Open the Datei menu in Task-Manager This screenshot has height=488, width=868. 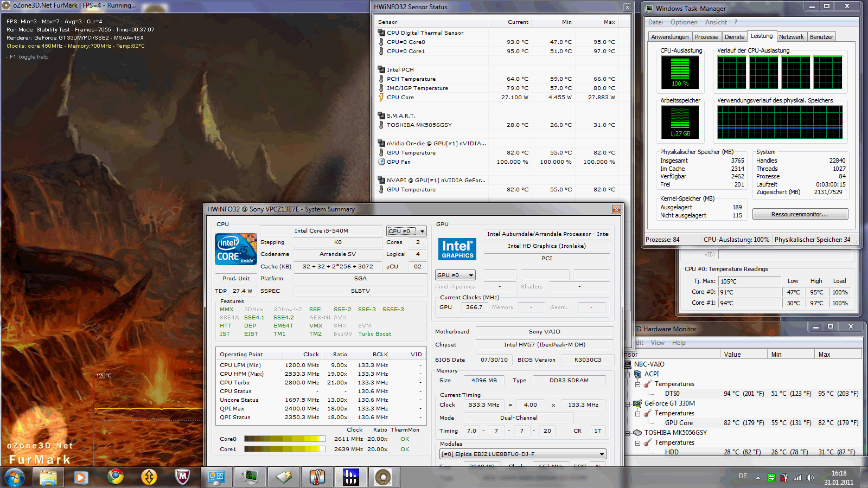pos(655,22)
